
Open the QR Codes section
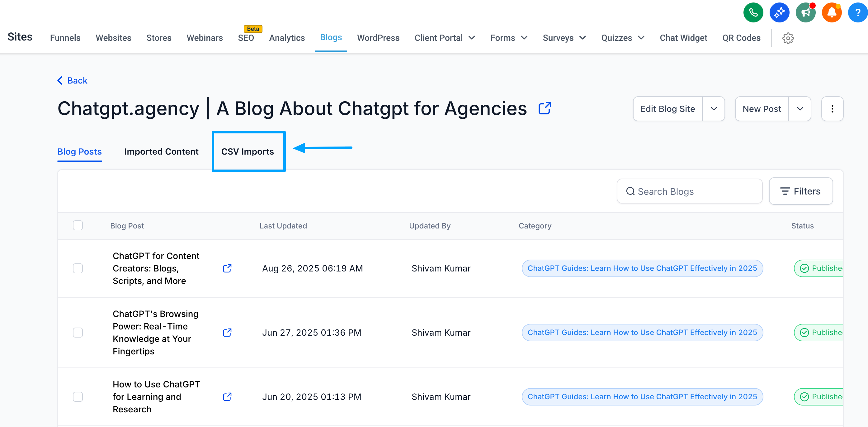tap(741, 38)
